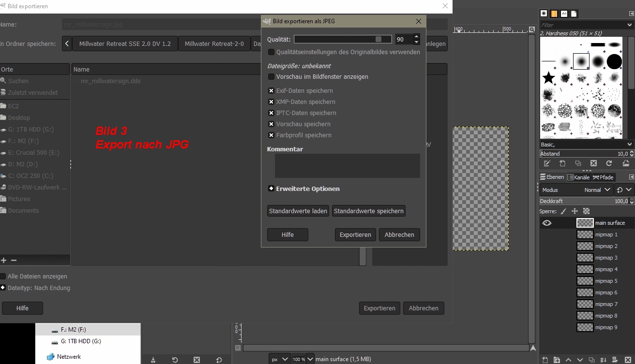Switch to the Kanäle tab

point(578,177)
